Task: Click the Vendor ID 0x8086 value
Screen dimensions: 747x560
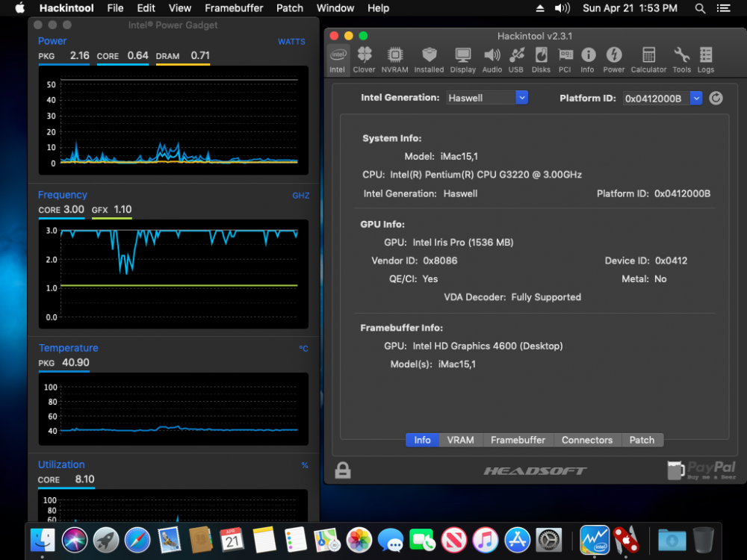Action: pyautogui.click(x=440, y=261)
